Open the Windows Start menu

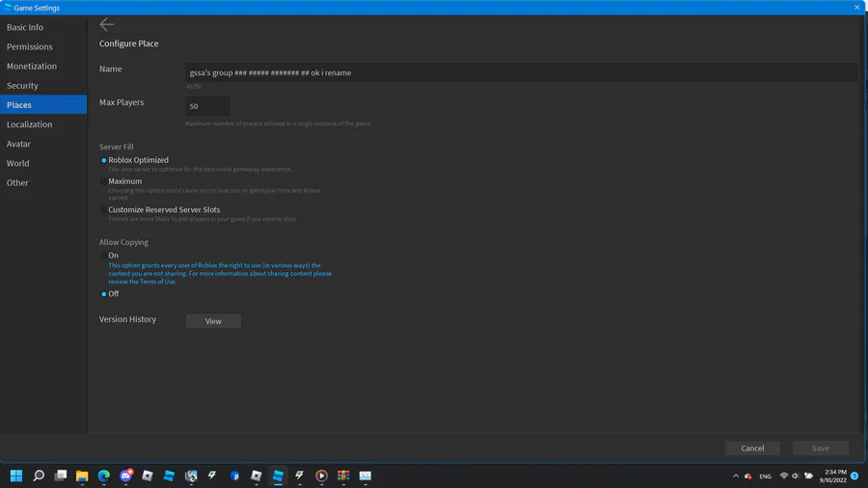[x=16, y=475]
